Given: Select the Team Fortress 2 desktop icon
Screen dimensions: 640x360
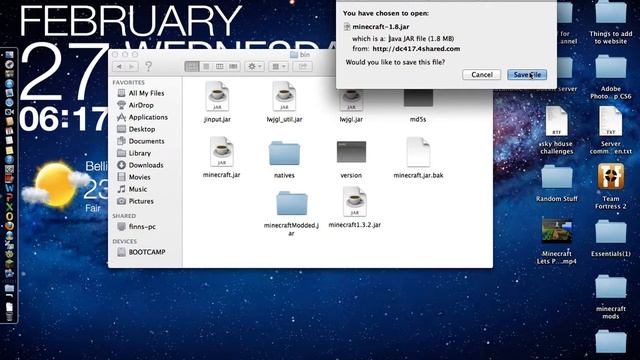Looking at the screenshot, I should coord(611,176).
